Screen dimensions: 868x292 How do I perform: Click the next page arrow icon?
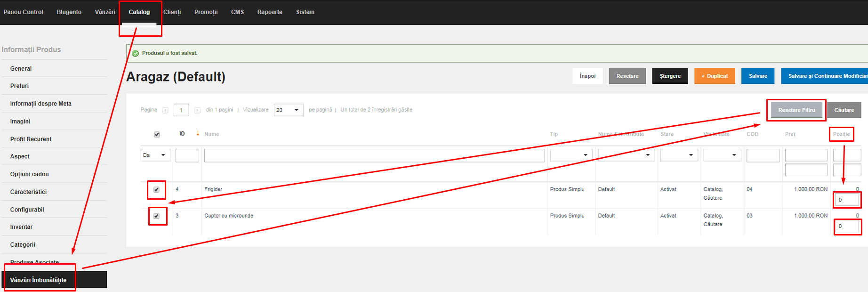click(197, 110)
